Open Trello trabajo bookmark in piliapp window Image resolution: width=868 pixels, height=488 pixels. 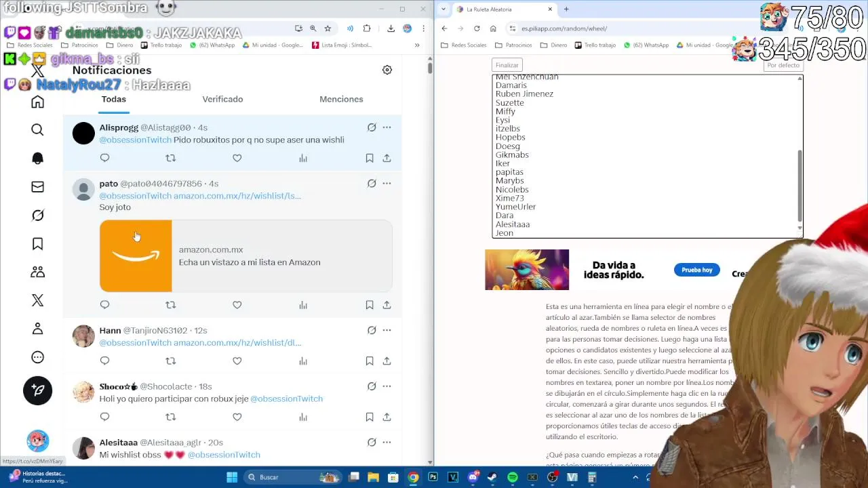click(595, 45)
